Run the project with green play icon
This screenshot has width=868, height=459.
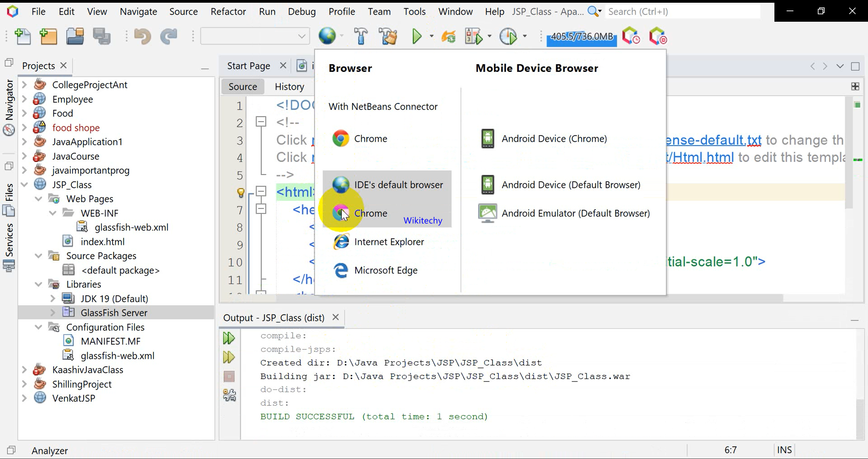(417, 36)
